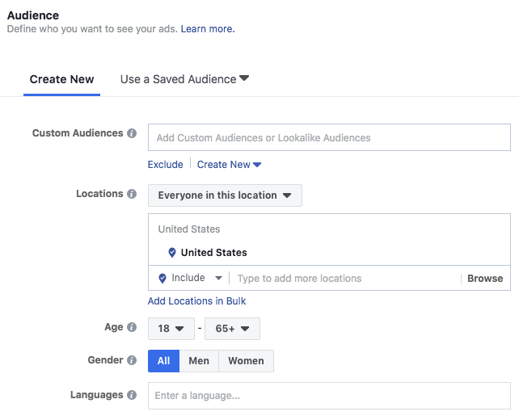Screen dimensions: 519x420
Task: Click the pin icon next to Include
Action: point(162,279)
